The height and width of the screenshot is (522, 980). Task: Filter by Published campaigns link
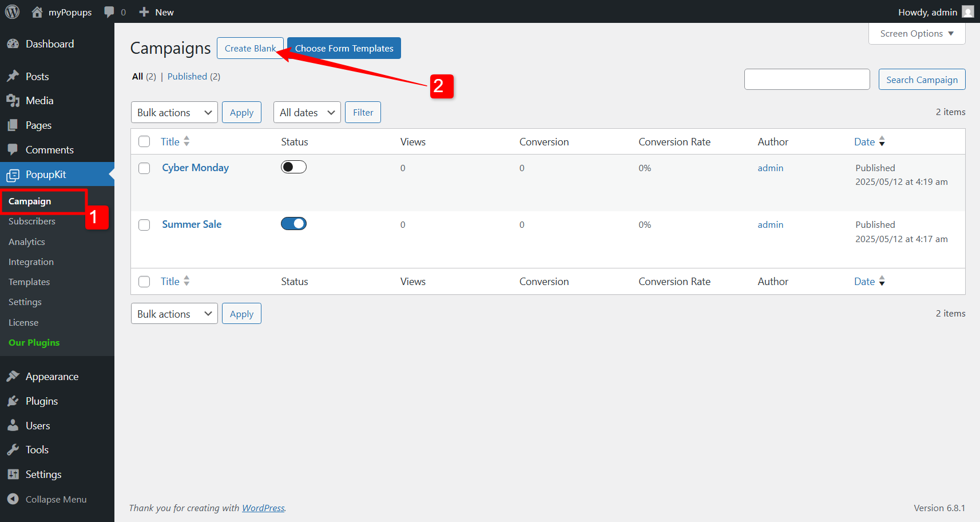click(x=187, y=76)
